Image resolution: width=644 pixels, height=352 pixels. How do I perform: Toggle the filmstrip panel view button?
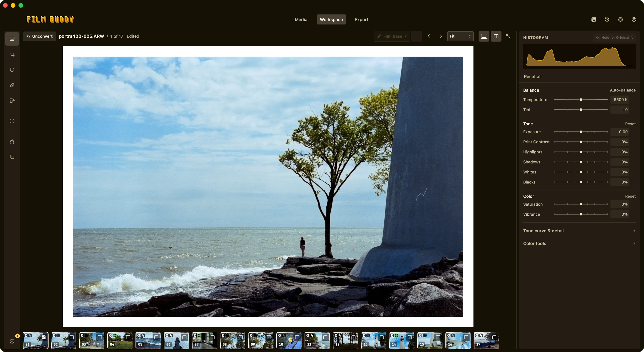[484, 36]
